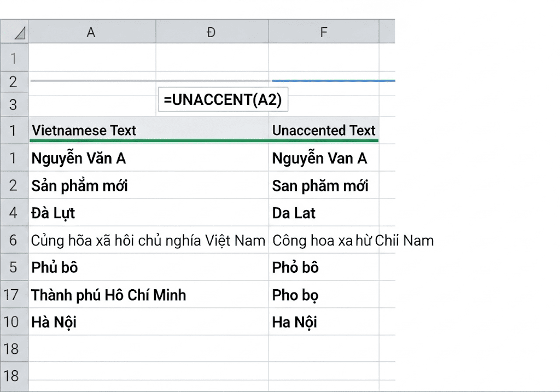560x392 pixels.
Task: Click the =UNACCENT(A2) formula box
Action: [x=223, y=100]
